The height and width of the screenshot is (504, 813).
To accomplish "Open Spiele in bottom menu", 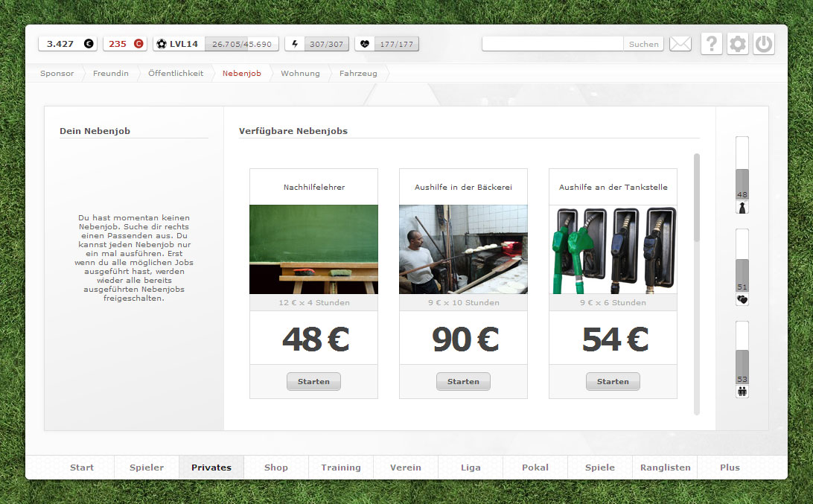I will coord(600,468).
